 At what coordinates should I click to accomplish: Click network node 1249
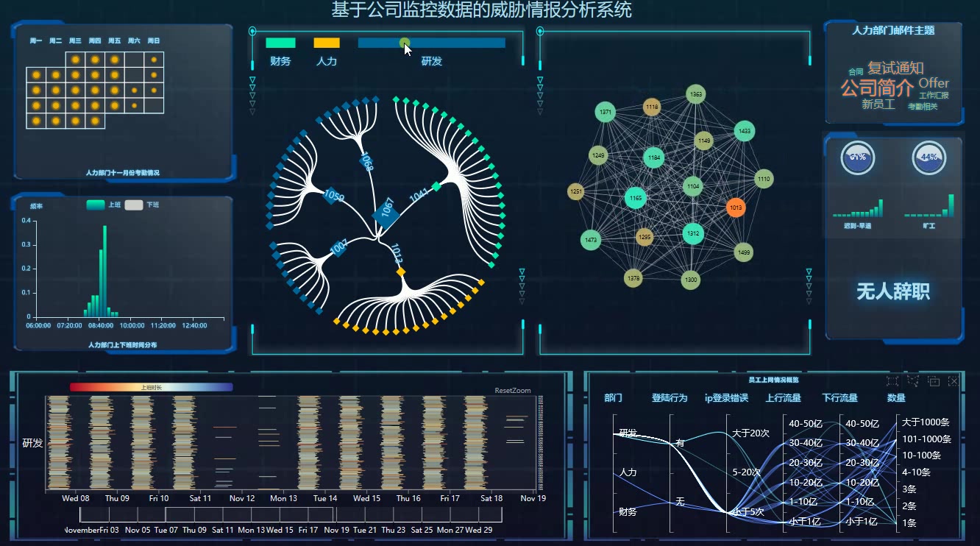(x=598, y=155)
